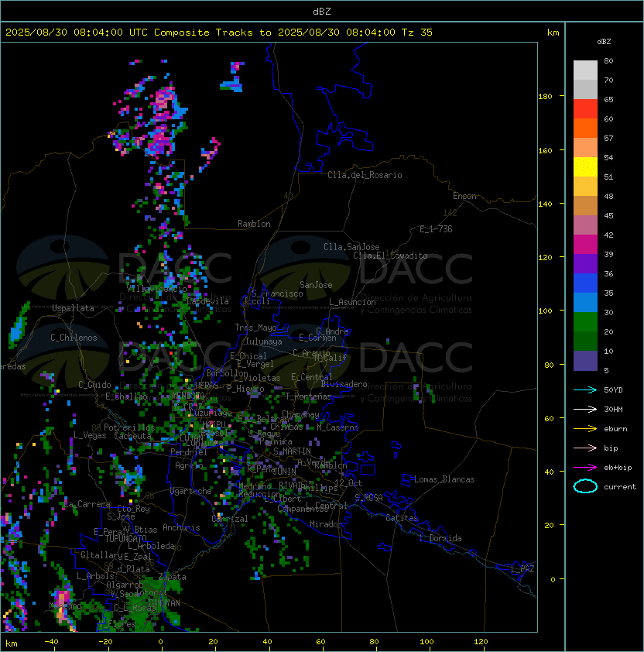The width and height of the screenshot is (644, 652).
Task: Select the light blue 30-35 dBZ swatch
Action: tap(585, 302)
